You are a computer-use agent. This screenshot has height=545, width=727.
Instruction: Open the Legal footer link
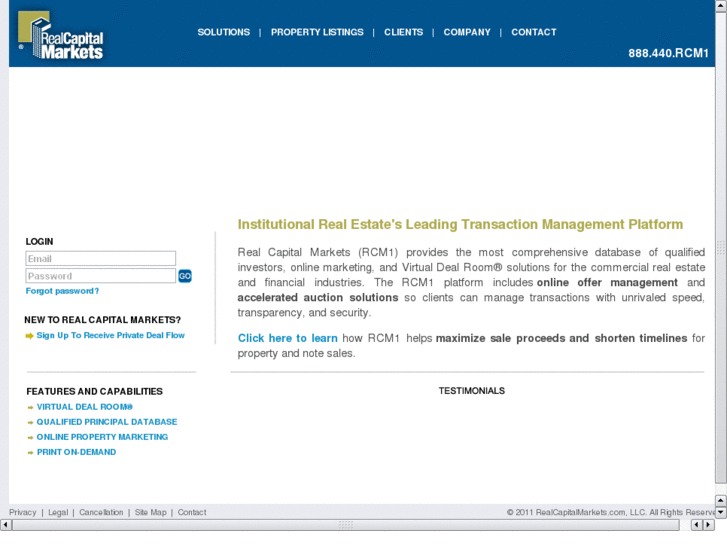click(x=58, y=512)
